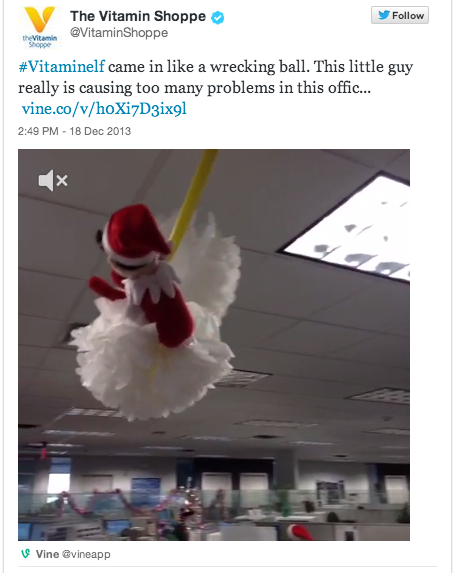Click theVitamin Shoppe text under logo
The height and width of the screenshot is (573, 460).
click(40, 41)
